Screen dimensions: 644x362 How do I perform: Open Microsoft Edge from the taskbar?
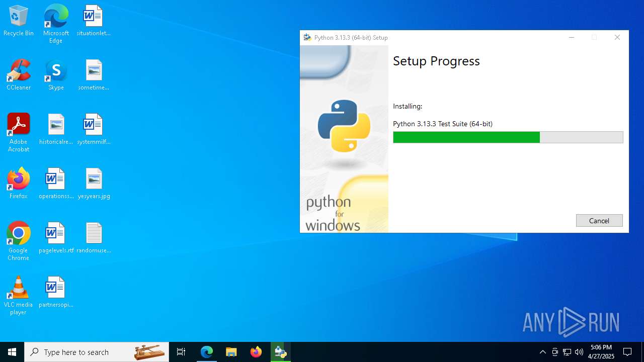click(207, 352)
